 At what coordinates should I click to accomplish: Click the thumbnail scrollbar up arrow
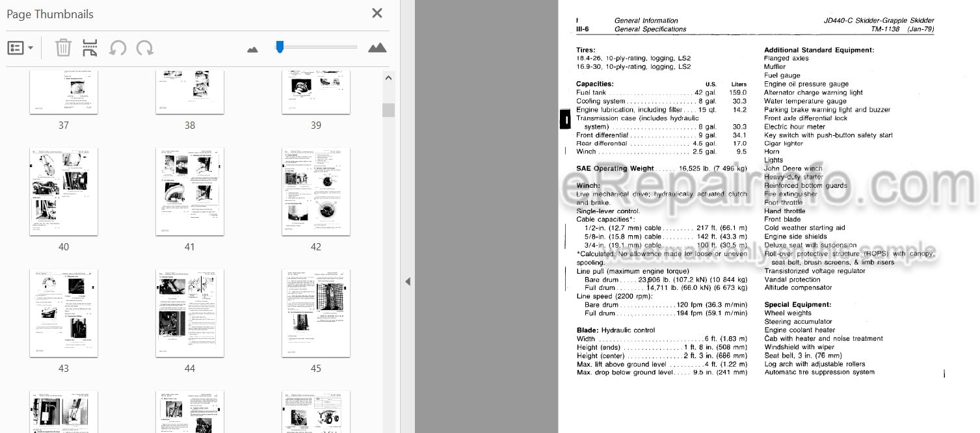point(389,79)
